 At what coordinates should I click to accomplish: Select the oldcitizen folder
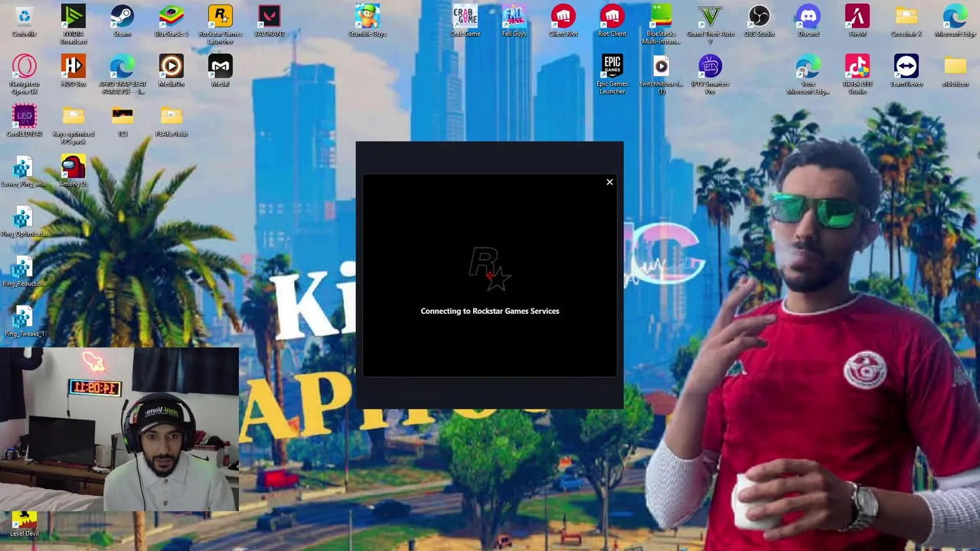(x=955, y=71)
